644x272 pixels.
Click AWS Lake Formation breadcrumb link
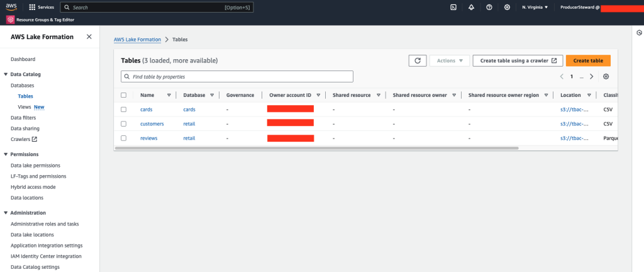(x=137, y=40)
